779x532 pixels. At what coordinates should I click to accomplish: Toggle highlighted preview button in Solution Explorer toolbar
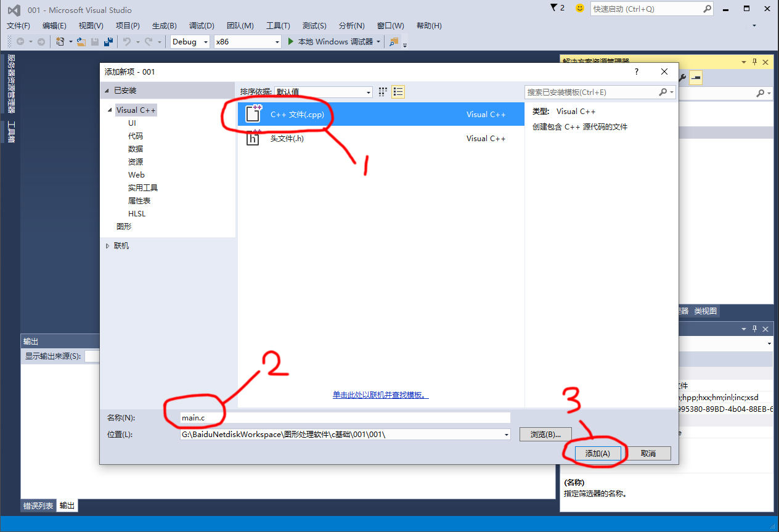click(x=696, y=77)
